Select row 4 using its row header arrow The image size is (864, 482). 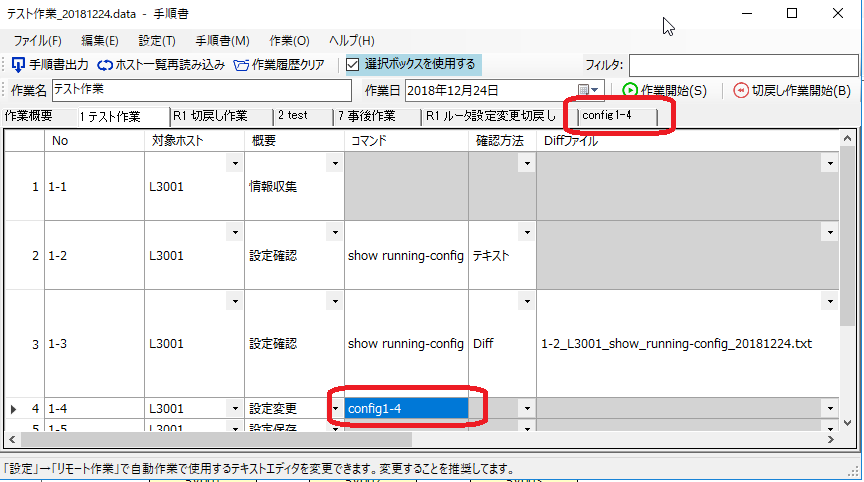(13, 408)
